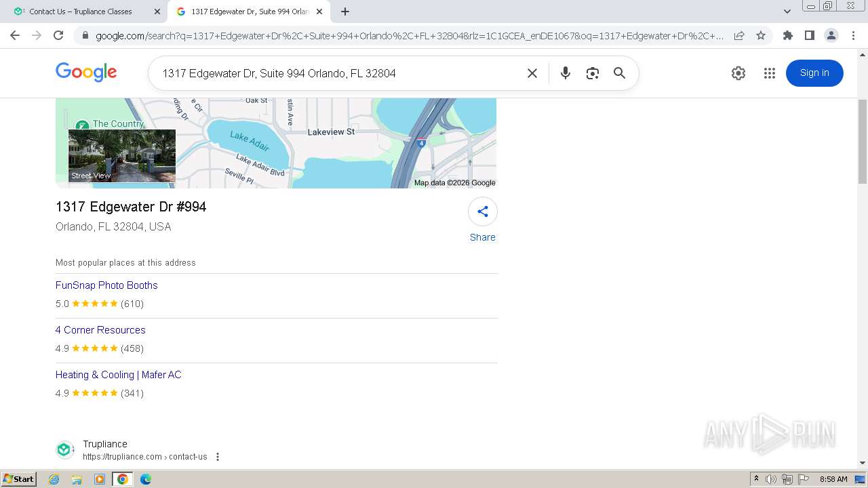Click the Trupliance site favicon
The width and height of the screenshot is (868, 488).
click(x=65, y=449)
